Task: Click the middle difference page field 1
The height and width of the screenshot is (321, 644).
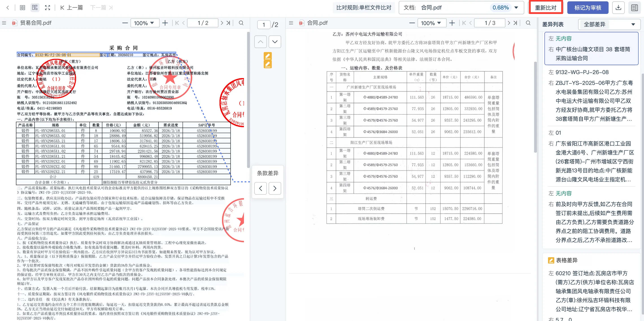Action: (x=264, y=24)
